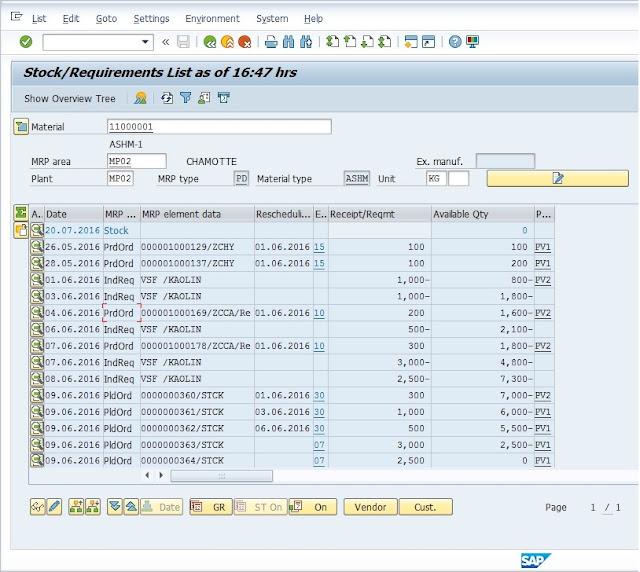The height and width of the screenshot is (572, 640).
Task: Click the Generate Shortcut icon
Action: coord(428,42)
